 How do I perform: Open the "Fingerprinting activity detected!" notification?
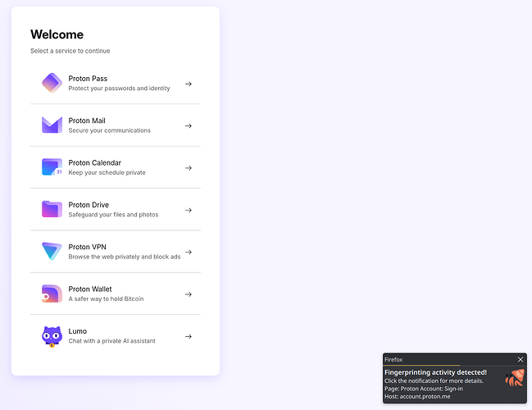coord(435,372)
